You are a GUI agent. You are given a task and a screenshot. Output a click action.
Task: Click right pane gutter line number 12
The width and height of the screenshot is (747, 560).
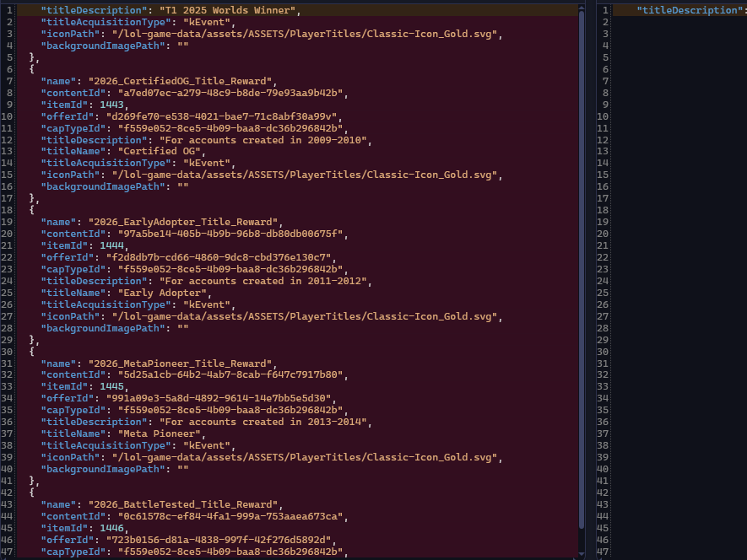click(603, 140)
